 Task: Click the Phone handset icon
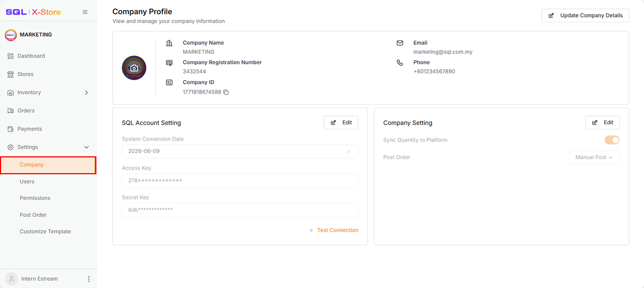pyautogui.click(x=400, y=63)
